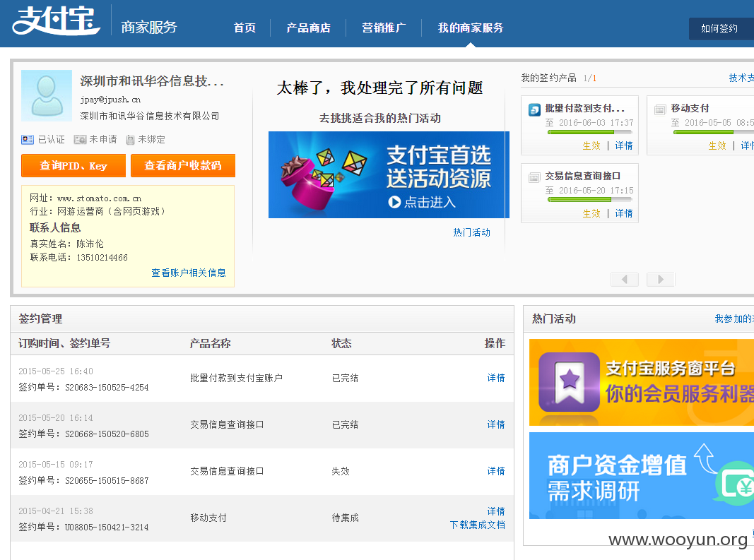Click the 批量付款到支付宝账户 product name
Screen dimensions: 754x560
pos(236,378)
